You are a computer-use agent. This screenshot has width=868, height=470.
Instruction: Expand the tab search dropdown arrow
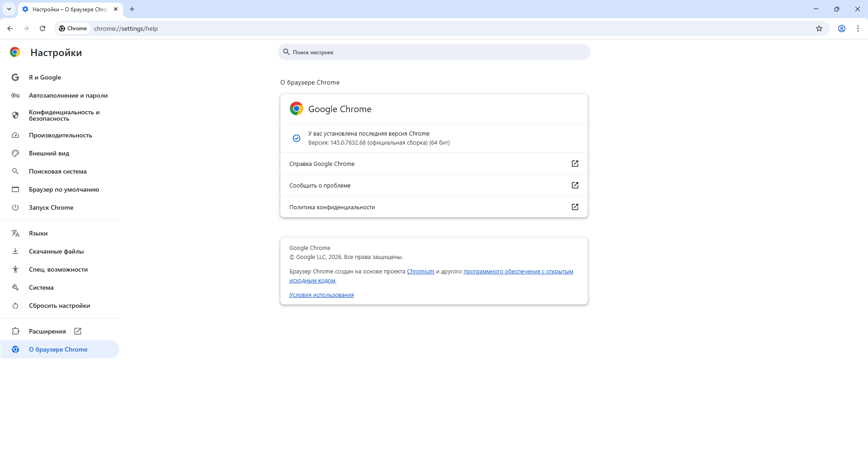click(9, 9)
